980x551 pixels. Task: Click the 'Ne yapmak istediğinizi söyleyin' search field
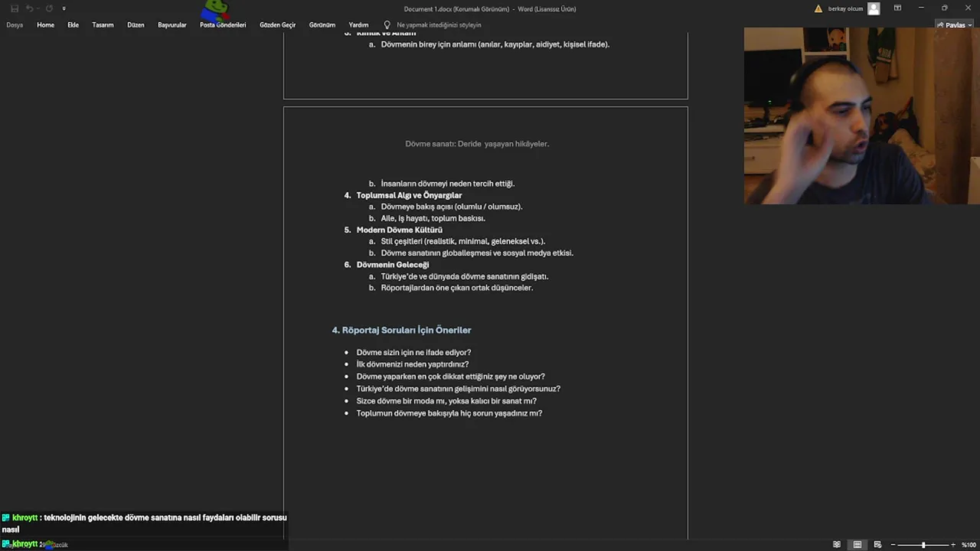pos(439,24)
